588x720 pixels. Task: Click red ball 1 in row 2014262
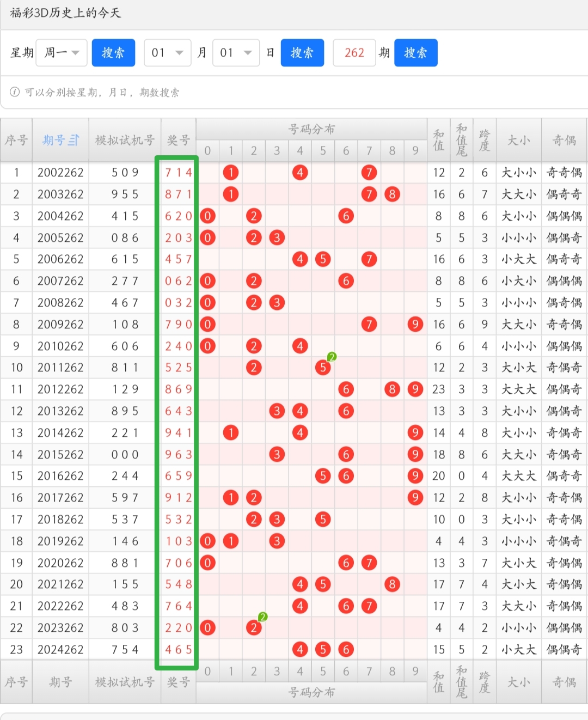[231, 433]
